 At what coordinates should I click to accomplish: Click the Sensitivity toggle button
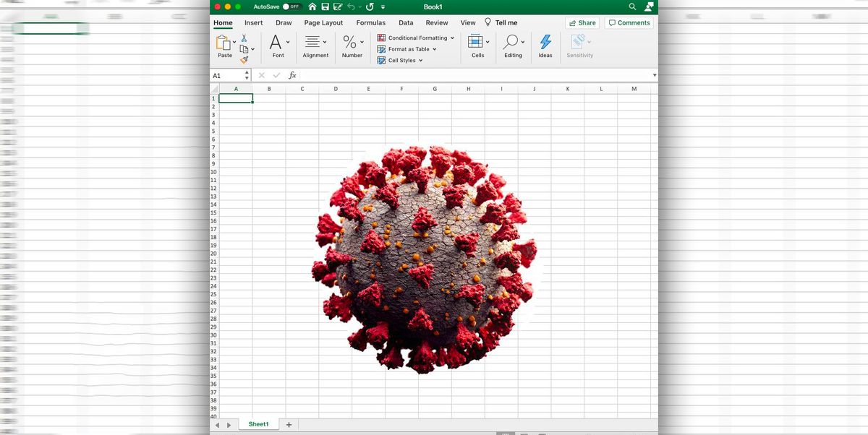tap(579, 43)
